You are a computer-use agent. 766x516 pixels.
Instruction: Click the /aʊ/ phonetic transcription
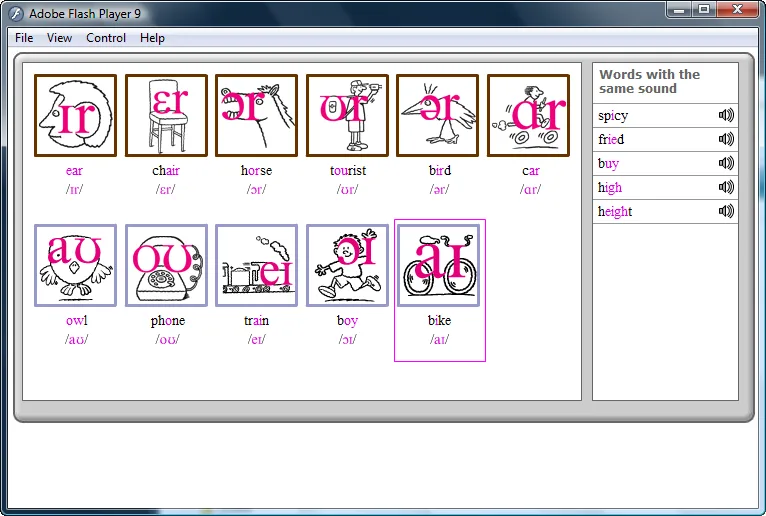(x=77, y=340)
